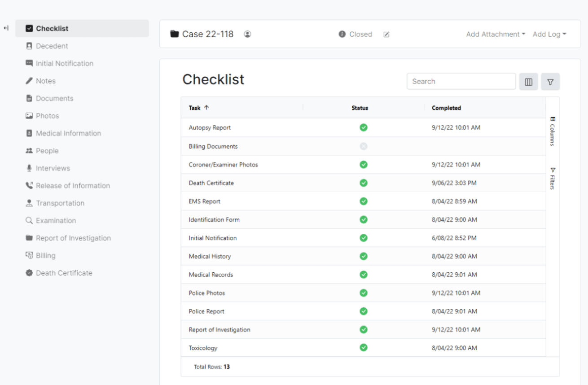Sort by the Completed column header

pos(446,108)
